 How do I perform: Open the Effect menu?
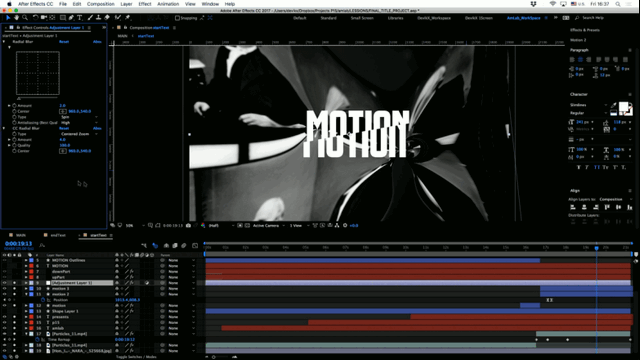click(x=145, y=4)
